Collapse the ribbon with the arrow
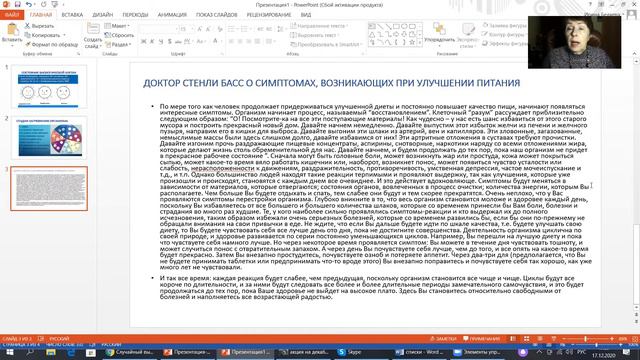The height and width of the screenshot is (360, 640). (x=634, y=53)
